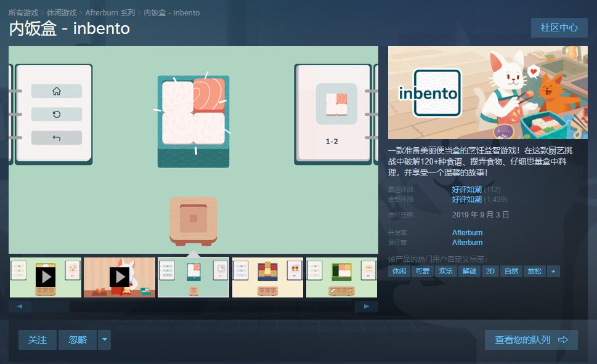Viewport: 597px width, 364px height.
Task: Click the 忽略 ignore button
Action: tap(78, 339)
